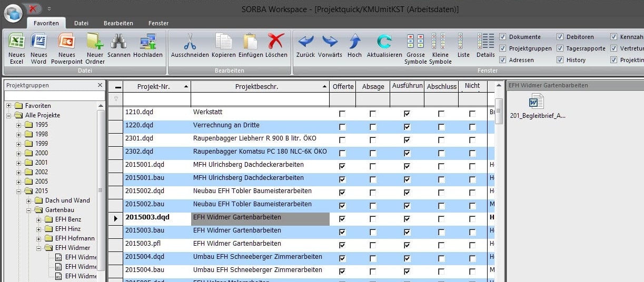
Task: Create a new folder (Neuer Ordner)
Action: [95, 48]
